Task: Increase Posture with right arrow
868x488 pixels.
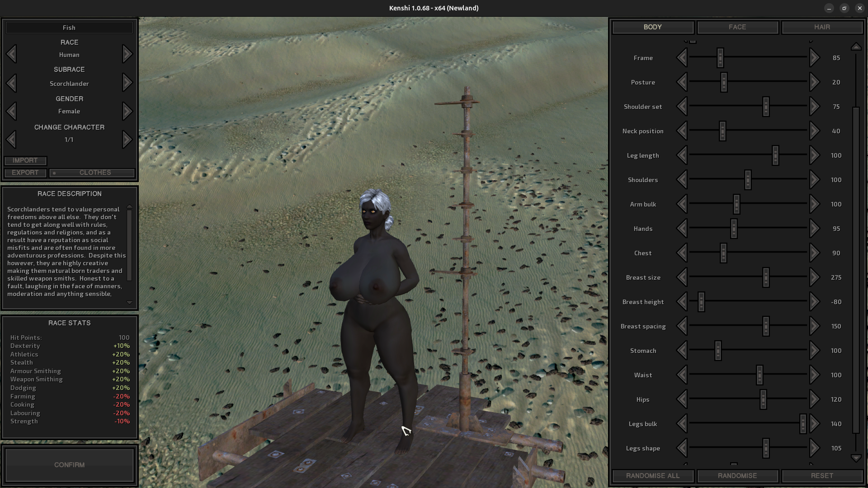Action: click(814, 82)
